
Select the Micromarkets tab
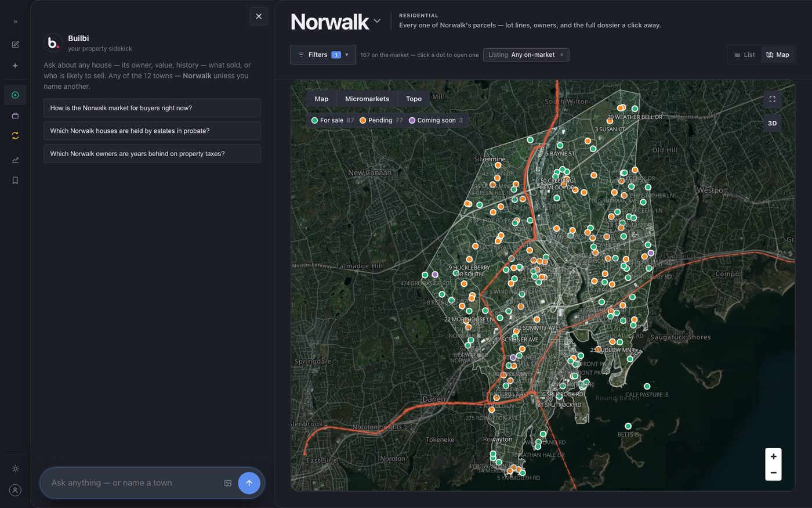click(x=367, y=99)
